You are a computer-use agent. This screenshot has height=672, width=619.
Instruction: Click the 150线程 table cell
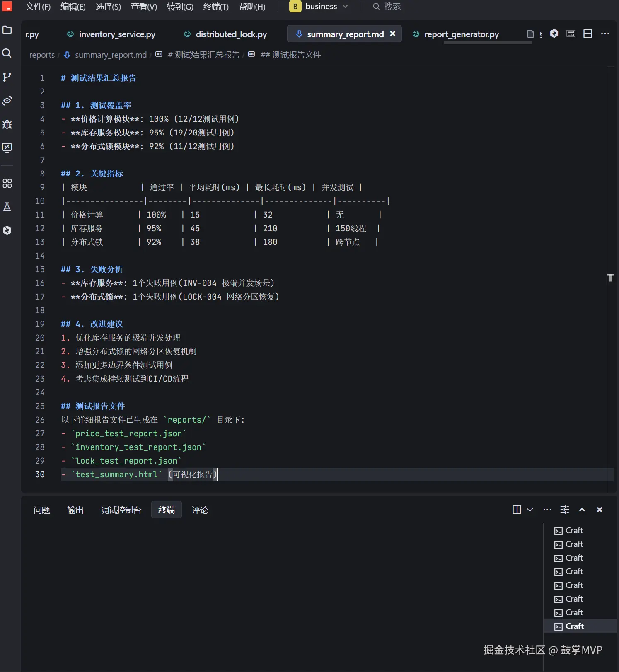tap(351, 228)
